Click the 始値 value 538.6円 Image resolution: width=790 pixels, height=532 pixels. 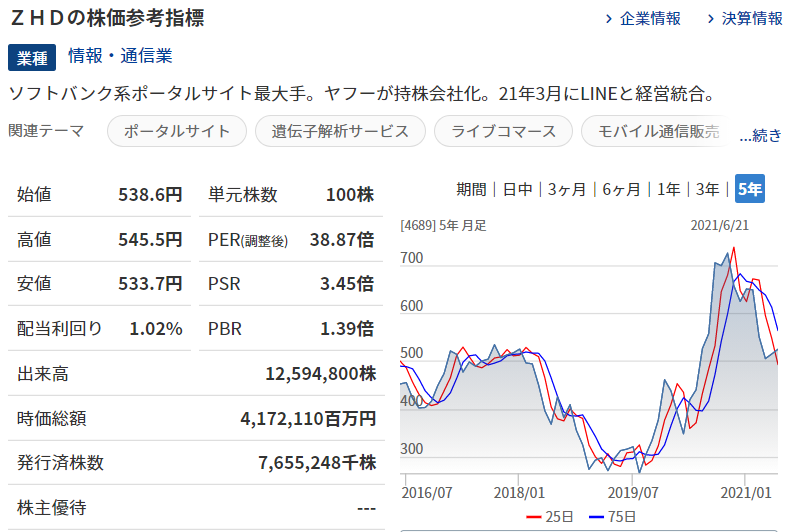click(x=150, y=194)
